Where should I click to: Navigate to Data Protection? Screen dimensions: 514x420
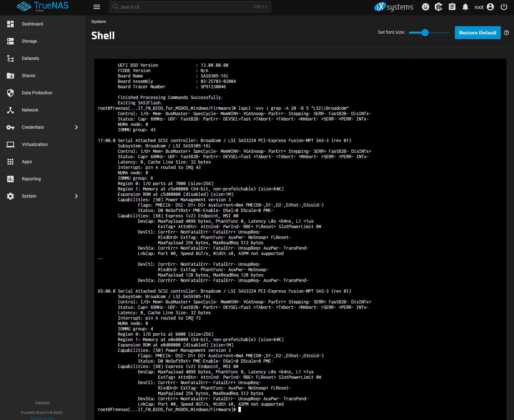coord(37,93)
